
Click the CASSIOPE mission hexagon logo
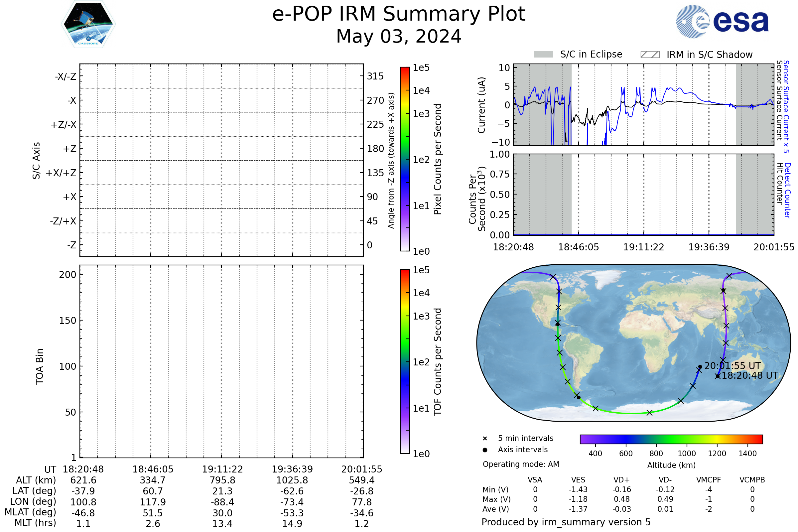click(88, 24)
